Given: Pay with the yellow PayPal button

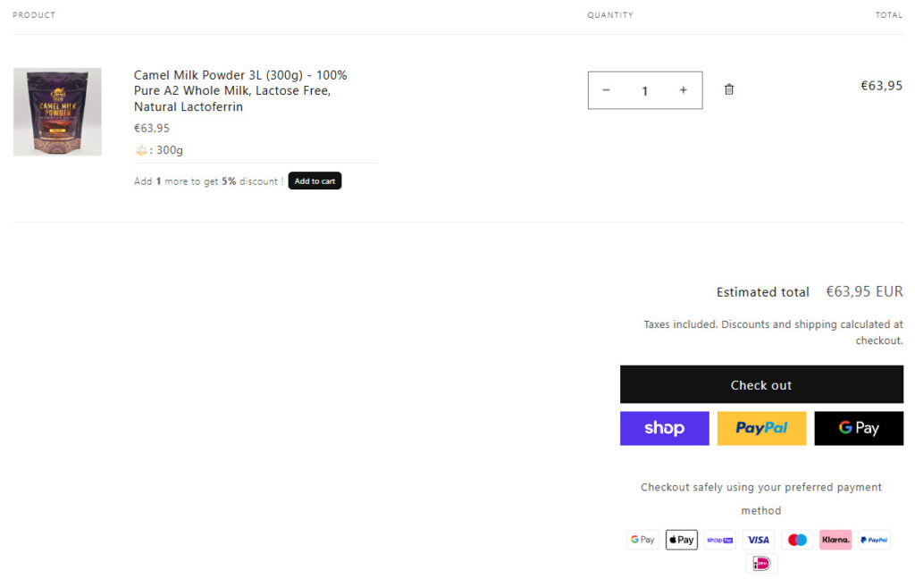Looking at the screenshot, I should [x=761, y=428].
